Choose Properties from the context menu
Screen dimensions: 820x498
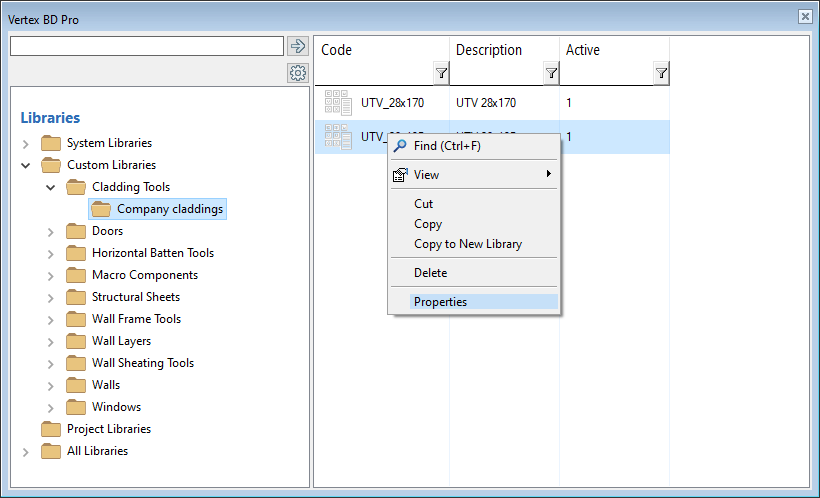(440, 302)
